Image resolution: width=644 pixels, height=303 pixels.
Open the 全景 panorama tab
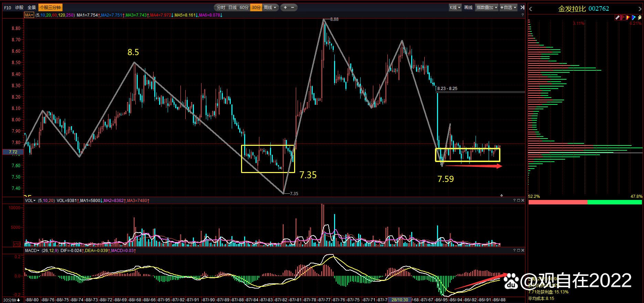tap(32, 7)
